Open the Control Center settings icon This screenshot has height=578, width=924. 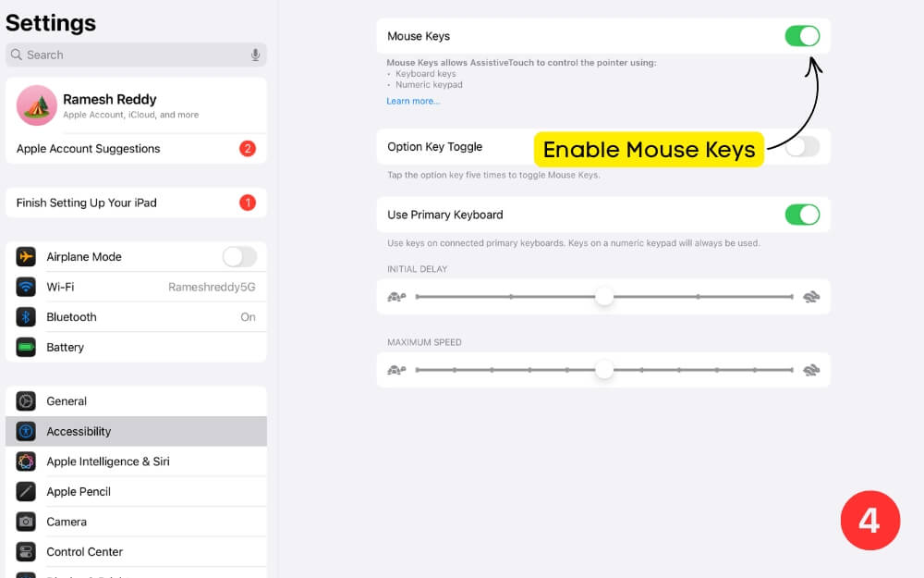point(29,551)
